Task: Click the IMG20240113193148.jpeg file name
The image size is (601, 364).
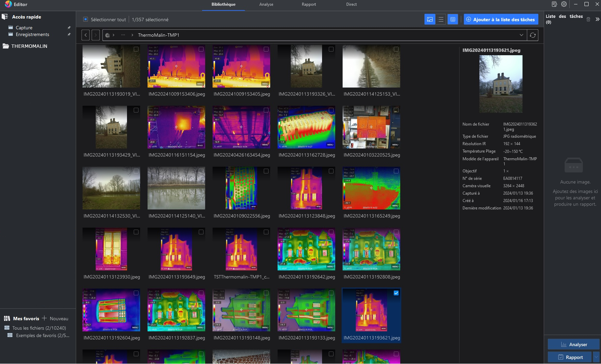Action: click(x=242, y=338)
